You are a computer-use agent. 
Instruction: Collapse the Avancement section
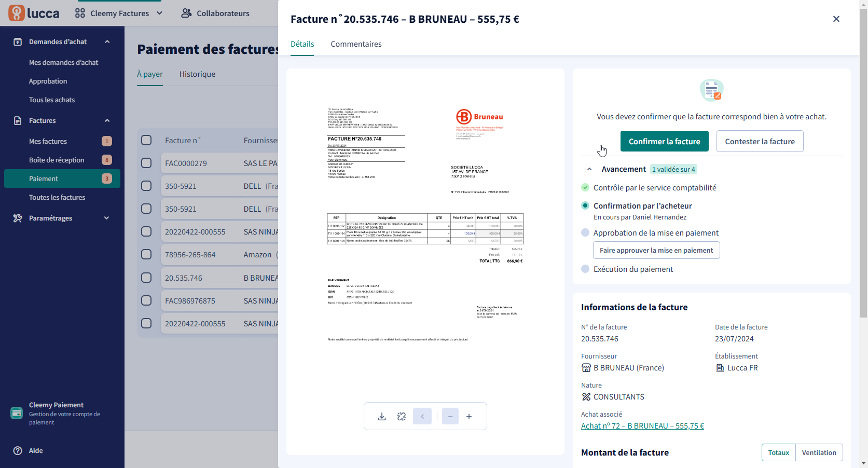click(x=589, y=169)
